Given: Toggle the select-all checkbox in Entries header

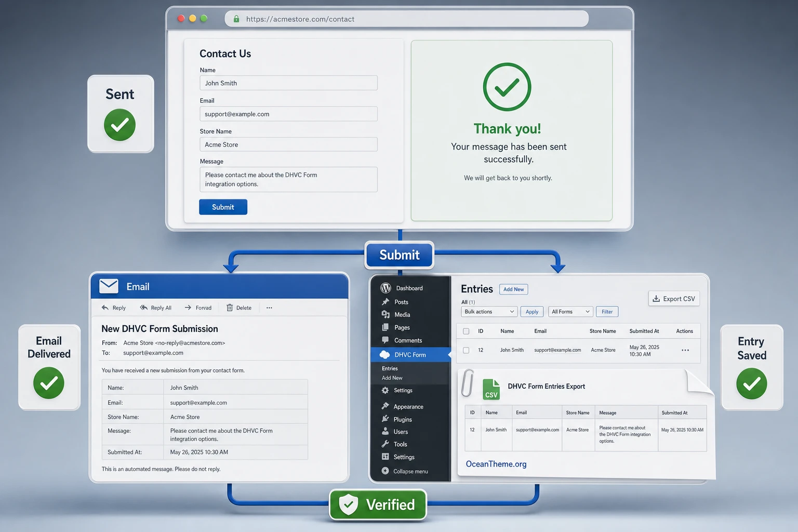Looking at the screenshot, I should point(466,331).
